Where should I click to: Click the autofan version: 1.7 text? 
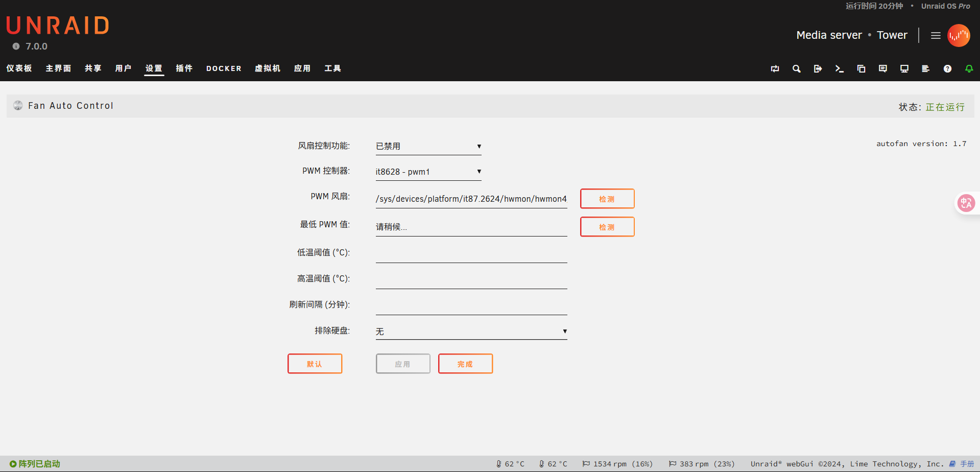(x=921, y=144)
